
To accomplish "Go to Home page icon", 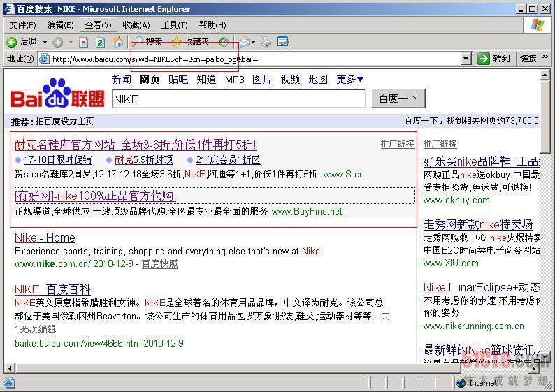I will pos(117,42).
